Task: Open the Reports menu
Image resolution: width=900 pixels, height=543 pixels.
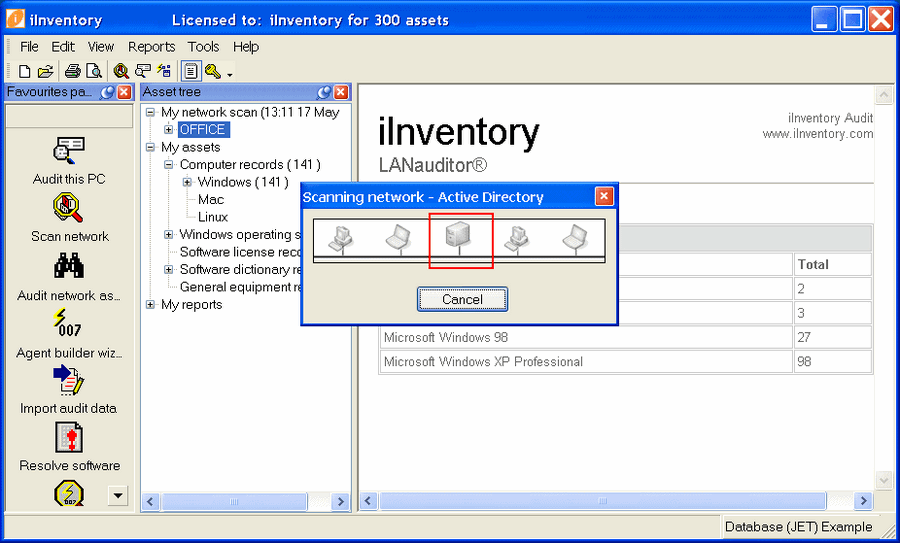Action: pyautogui.click(x=152, y=46)
